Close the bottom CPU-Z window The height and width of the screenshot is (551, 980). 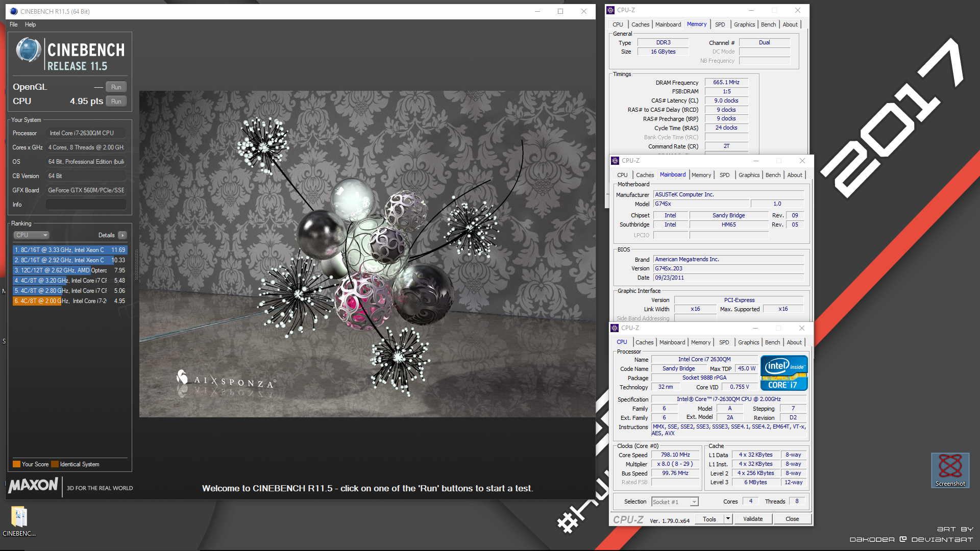[801, 328]
